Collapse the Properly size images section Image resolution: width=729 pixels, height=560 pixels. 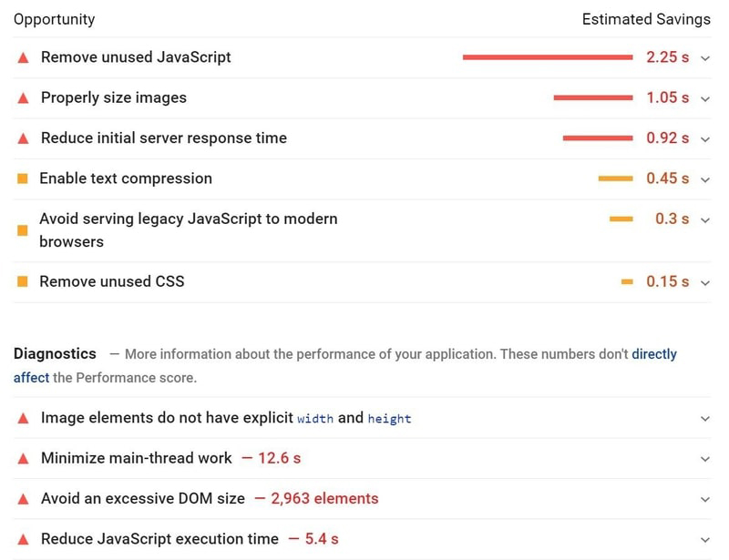(704, 98)
